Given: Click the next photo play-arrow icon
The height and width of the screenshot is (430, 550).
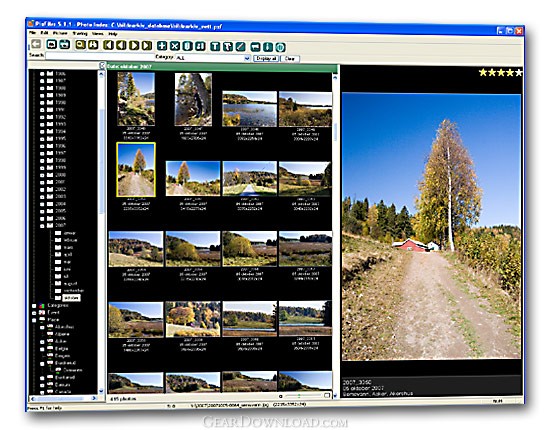Looking at the screenshot, I should click(x=134, y=45).
